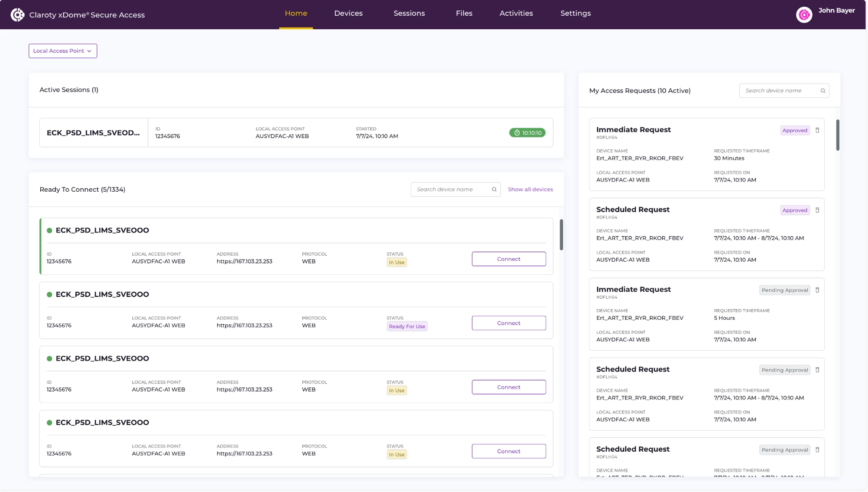Delete the pending Scheduled Request using trash icon
This screenshot has width=868, height=492.
(817, 369)
